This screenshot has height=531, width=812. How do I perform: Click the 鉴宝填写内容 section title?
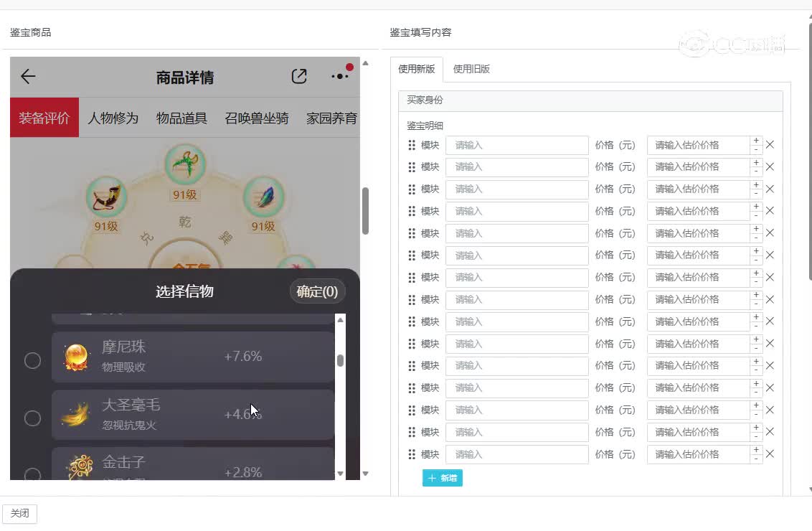click(x=420, y=32)
